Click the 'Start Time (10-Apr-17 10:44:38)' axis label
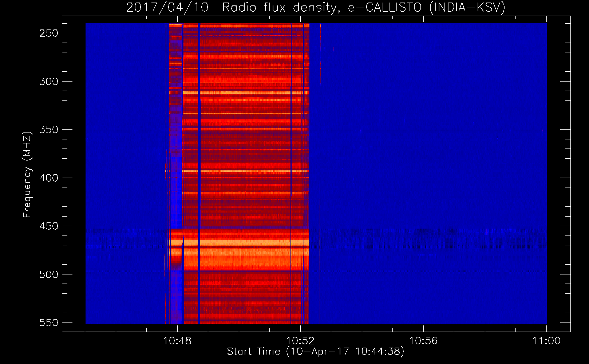 tap(316, 352)
